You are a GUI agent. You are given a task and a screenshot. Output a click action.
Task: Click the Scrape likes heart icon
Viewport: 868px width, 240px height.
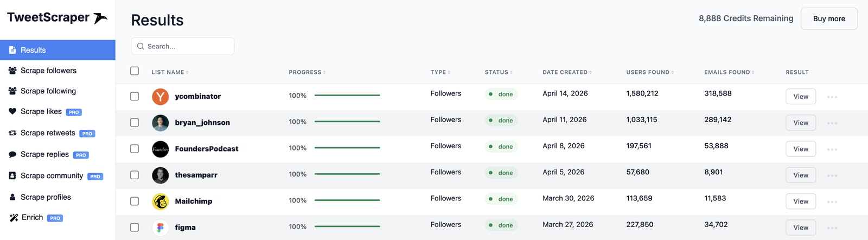[x=12, y=111]
